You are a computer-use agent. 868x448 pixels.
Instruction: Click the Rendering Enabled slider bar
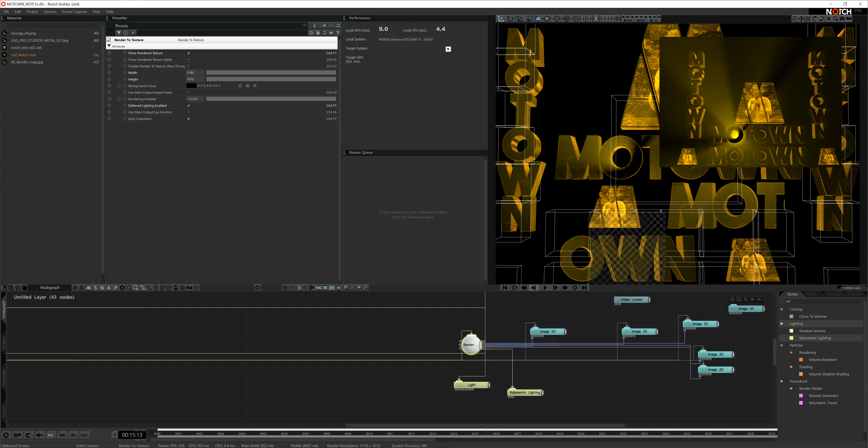[271, 99]
